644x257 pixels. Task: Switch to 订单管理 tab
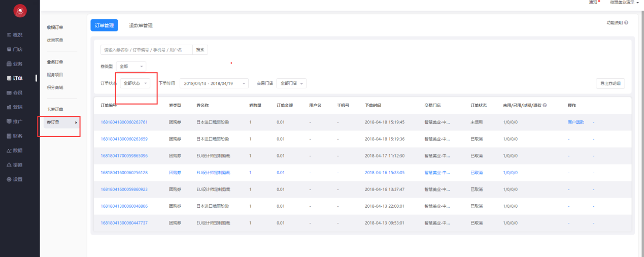pyautogui.click(x=104, y=25)
